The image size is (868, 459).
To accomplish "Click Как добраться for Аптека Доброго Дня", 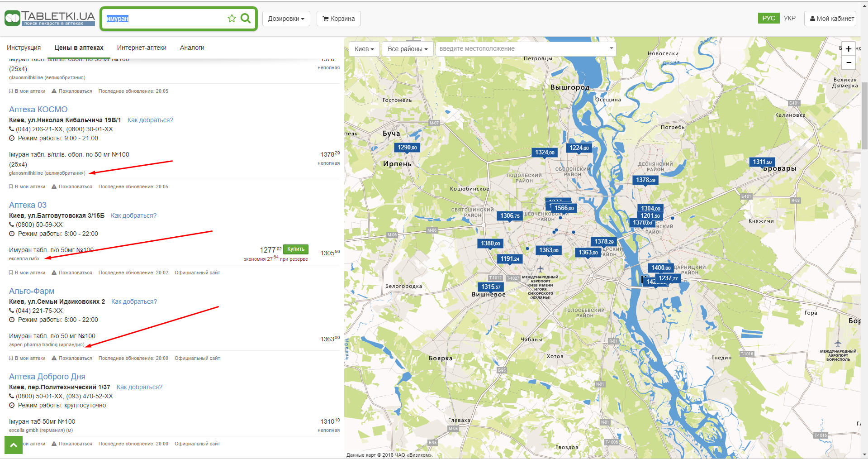I will coord(139,387).
